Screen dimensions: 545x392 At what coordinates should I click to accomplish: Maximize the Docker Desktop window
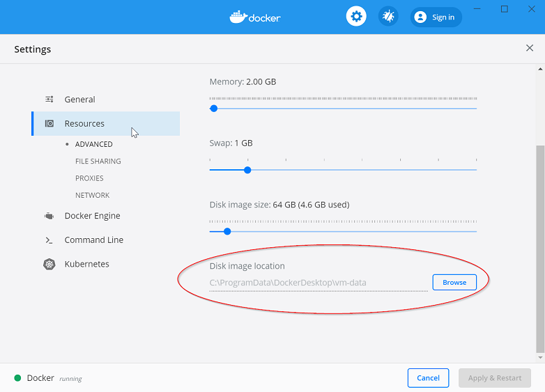pyautogui.click(x=505, y=9)
